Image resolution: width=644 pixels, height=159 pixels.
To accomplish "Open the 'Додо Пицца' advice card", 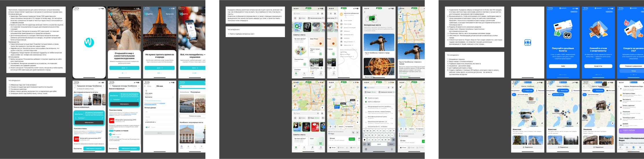I will pyautogui.click(x=317, y=41).
